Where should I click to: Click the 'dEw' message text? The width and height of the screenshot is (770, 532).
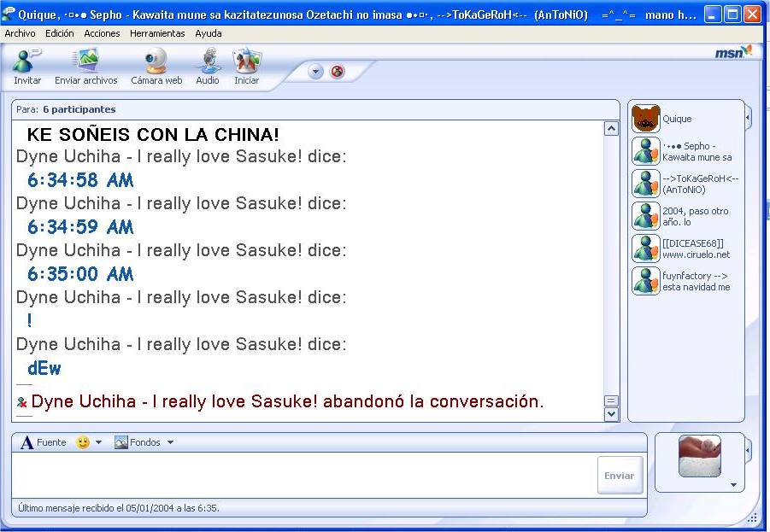pos(44,368)
